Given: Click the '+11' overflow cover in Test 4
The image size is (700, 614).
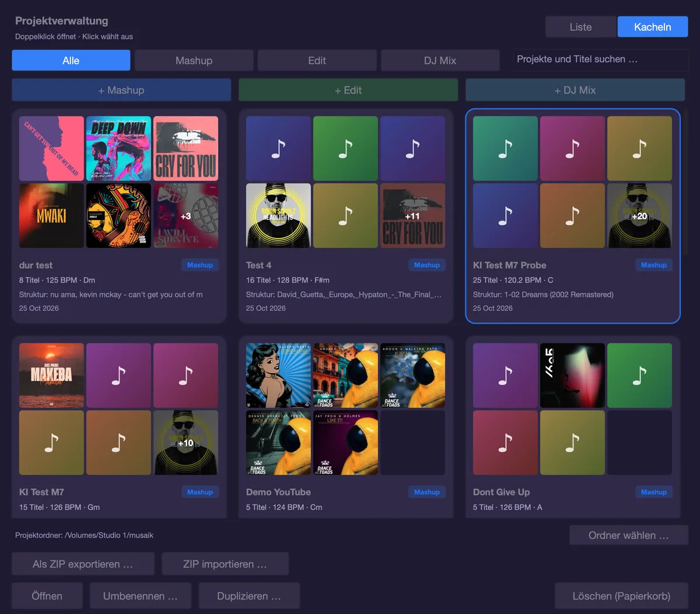Looking at the screenshot, I should 412,216.
